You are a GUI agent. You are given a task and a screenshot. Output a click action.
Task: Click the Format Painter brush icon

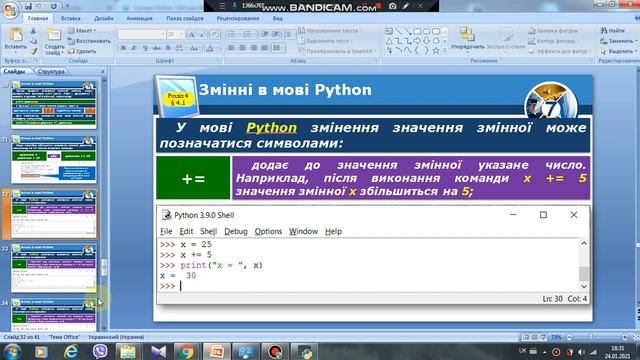click(33, 51)
